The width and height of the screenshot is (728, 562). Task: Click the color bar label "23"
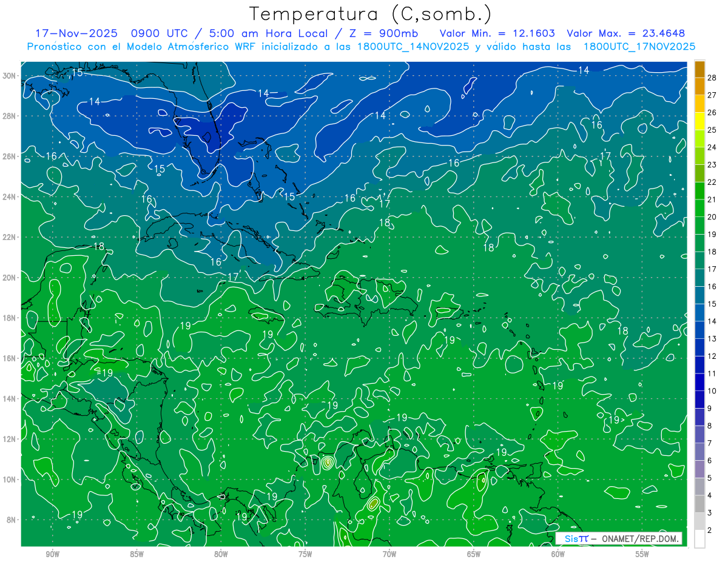[712, 165]
